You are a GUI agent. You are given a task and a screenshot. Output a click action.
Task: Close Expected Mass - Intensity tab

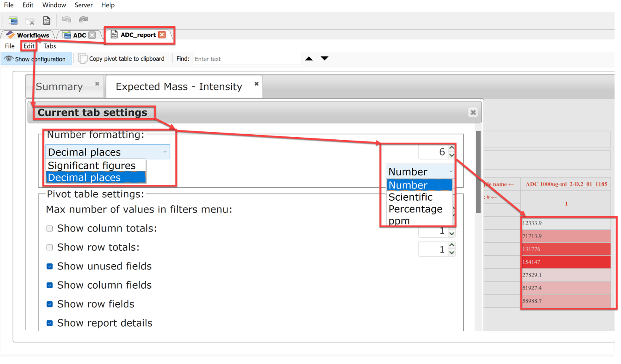[256, 84]
